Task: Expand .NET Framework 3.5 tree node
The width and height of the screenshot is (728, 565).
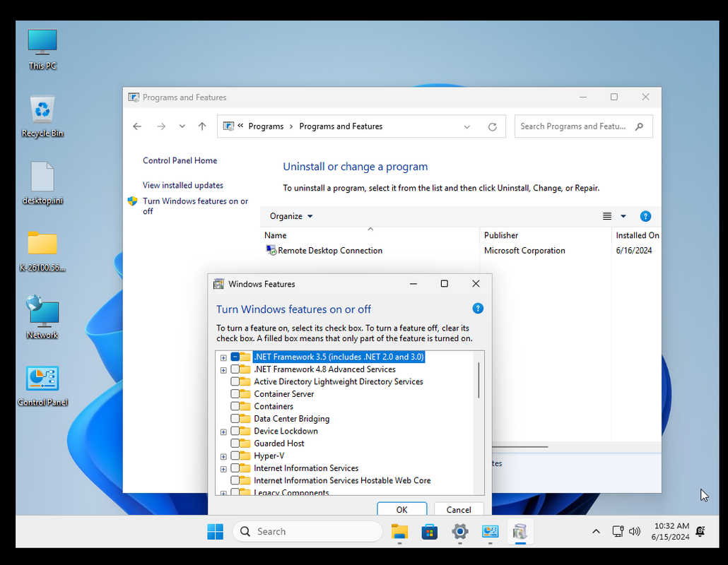Action: click(x=223, y=357)
